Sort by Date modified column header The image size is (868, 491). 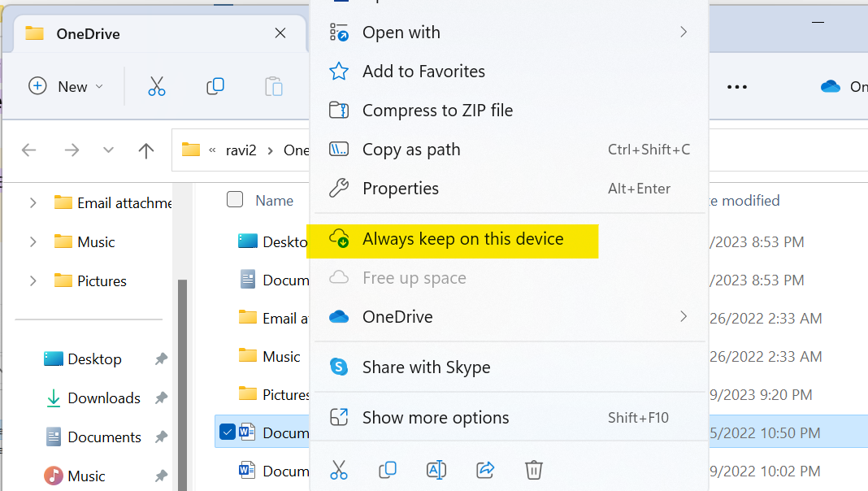(x=745, y=201)
